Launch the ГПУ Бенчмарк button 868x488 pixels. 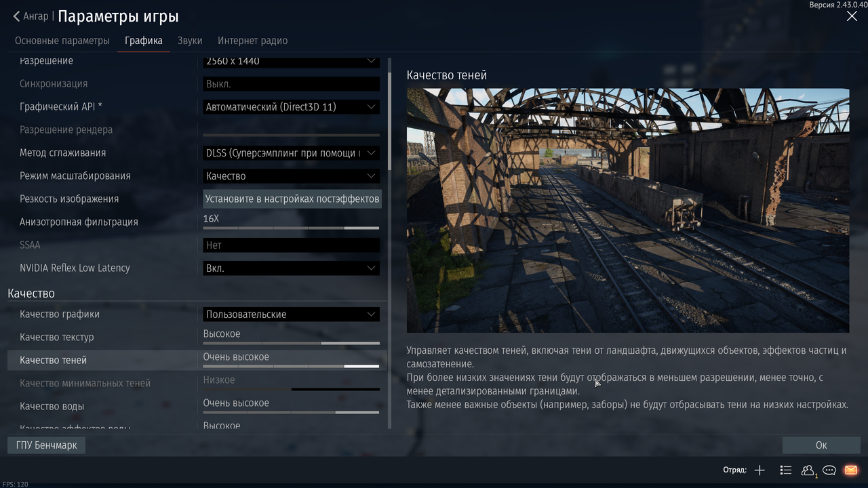(46, 445)
